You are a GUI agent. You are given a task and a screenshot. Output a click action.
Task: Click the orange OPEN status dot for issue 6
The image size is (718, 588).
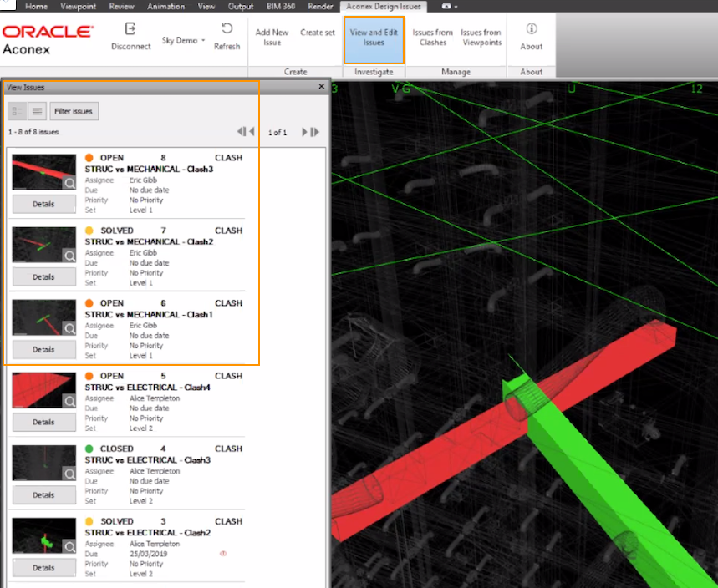(89, 303)
